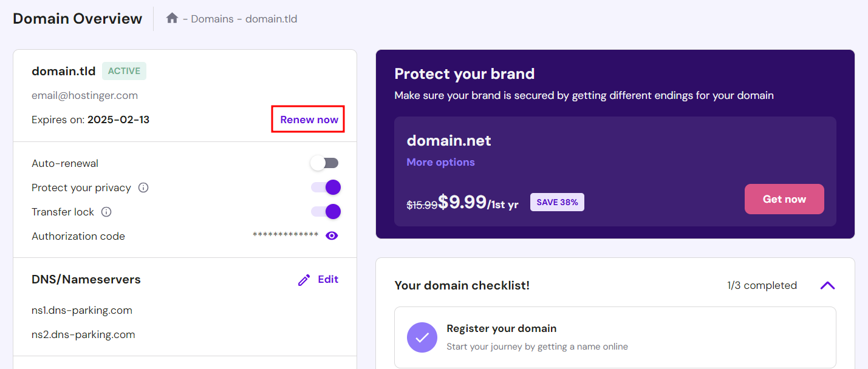Select the ACTIVE status badge for domain.tld
The width and height of the screenshot is (868, 369).
(124, 70)
